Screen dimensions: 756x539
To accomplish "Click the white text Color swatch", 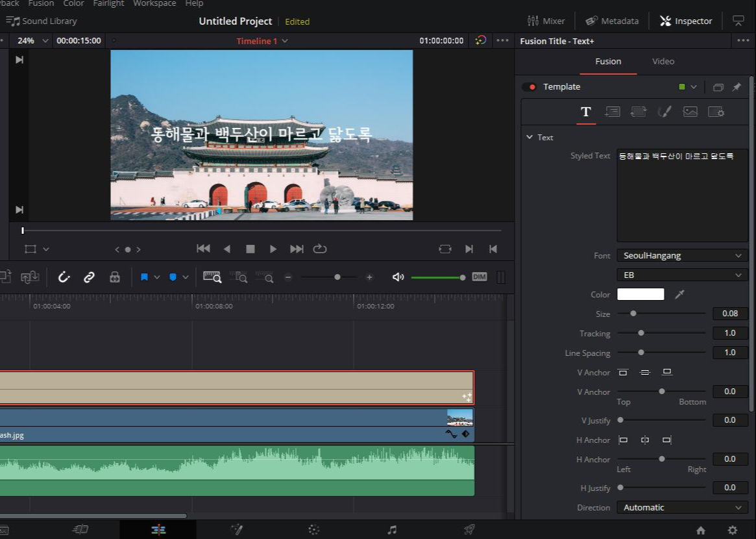I will (640, 295).
